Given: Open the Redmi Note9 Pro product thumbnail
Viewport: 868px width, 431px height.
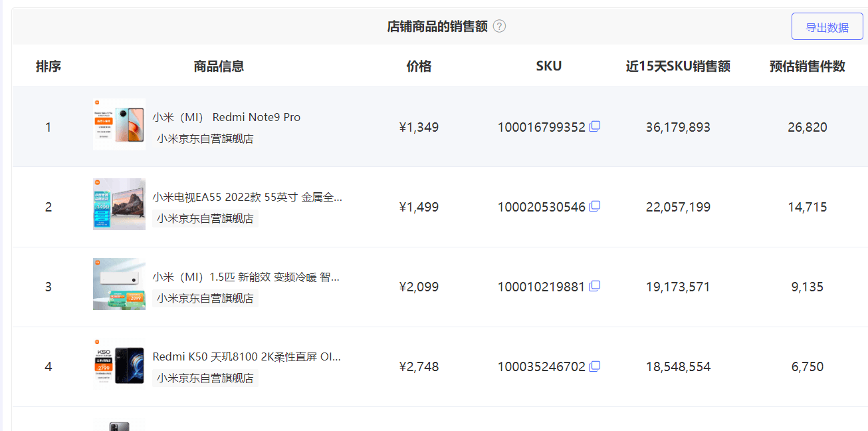Looking at the screenshot, I should [119, 124].
